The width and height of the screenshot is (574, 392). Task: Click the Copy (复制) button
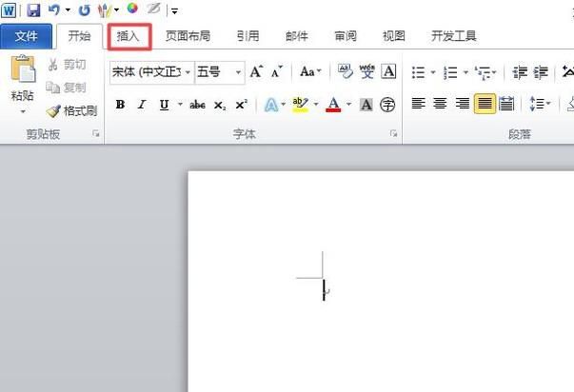point(66,88)
